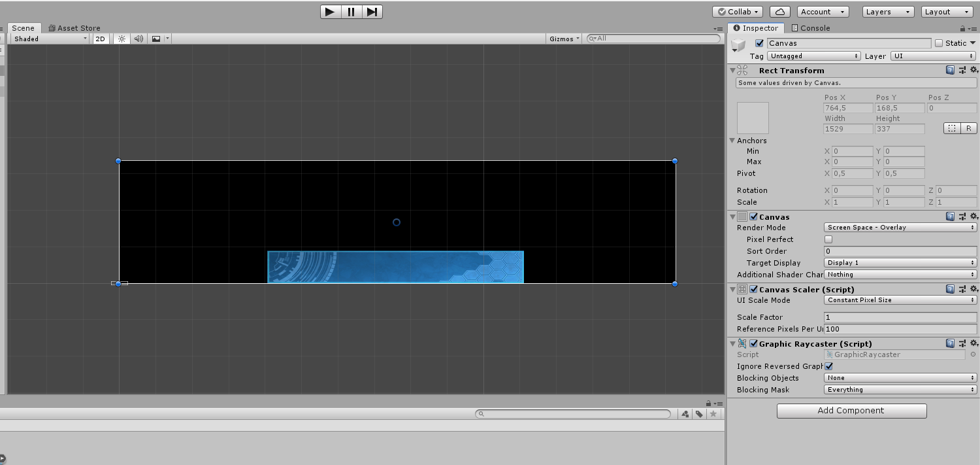The image size is (980, 465).
Task: Disable Ignore Reversed Graphics
Action: [x=828, y=366]
